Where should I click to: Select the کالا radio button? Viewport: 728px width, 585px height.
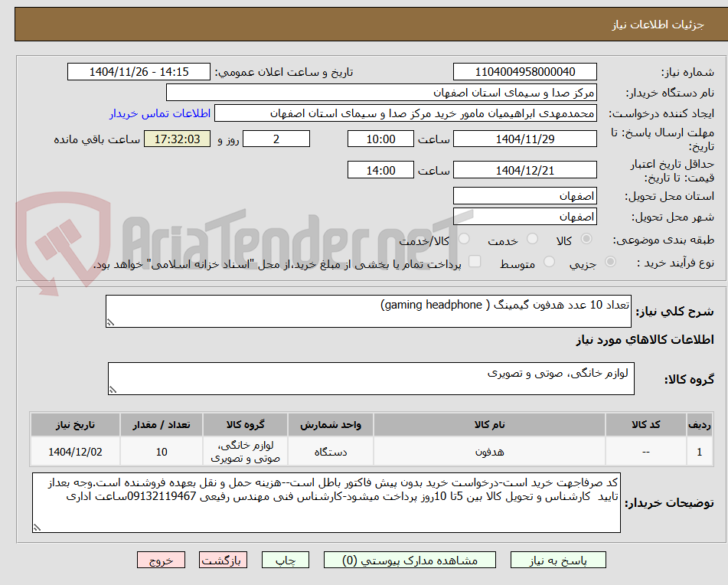[x=586, y=239]
